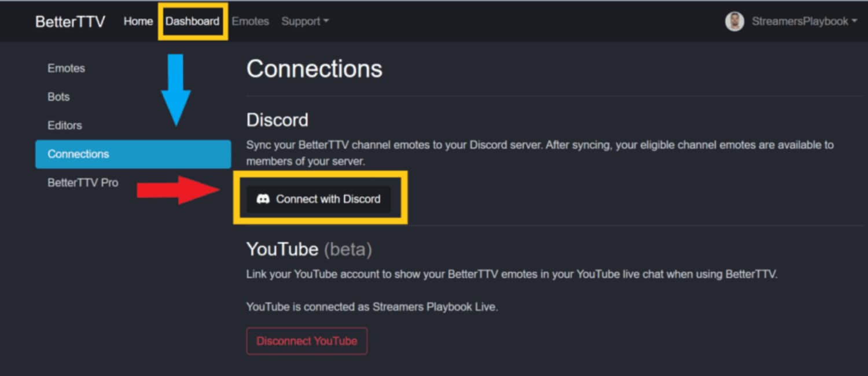Click the Discord logo icon in button

click(263, 199)
